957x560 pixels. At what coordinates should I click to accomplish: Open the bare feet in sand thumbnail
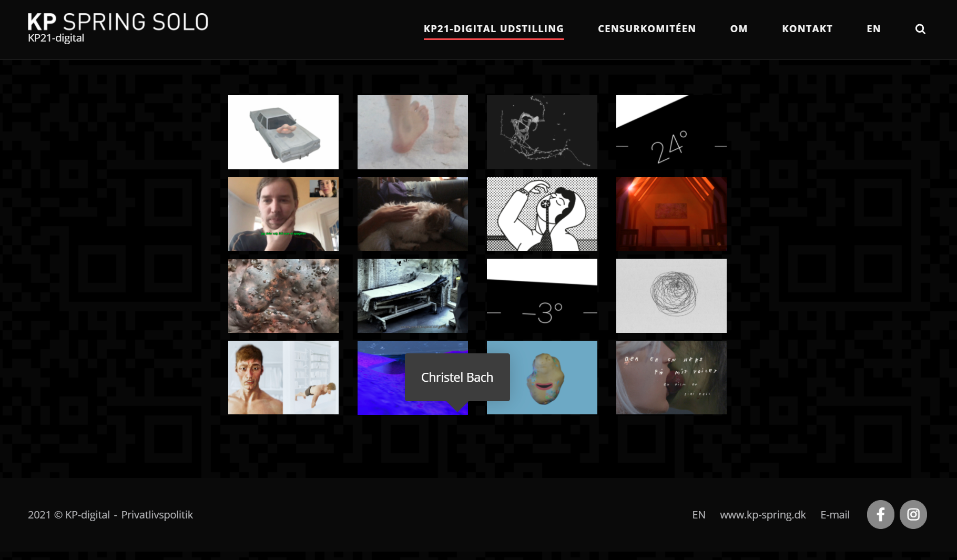pos(413,132)
